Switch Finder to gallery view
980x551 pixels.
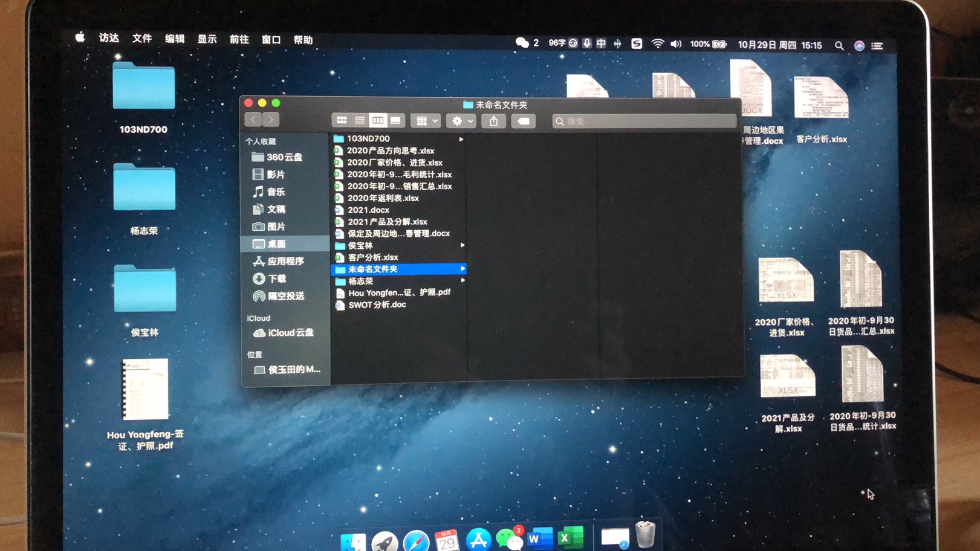point(395,121)
